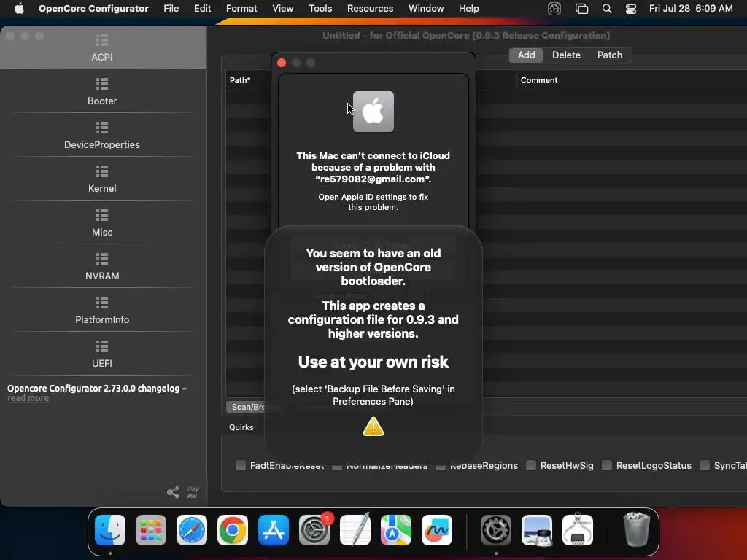Open the Kernel section in sidebar
Screen dimensions: 747x560
coord(102,179)
